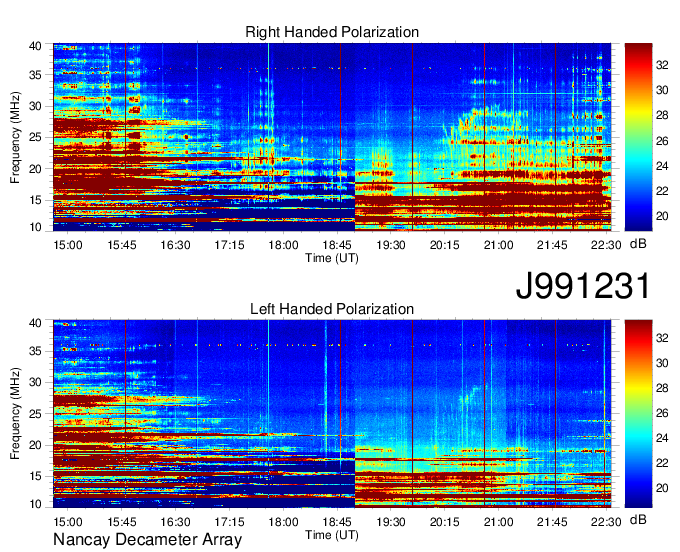Click the 25 MHz tick on Right Handed plot
This screenshot has width=680, height=552.
35,137
